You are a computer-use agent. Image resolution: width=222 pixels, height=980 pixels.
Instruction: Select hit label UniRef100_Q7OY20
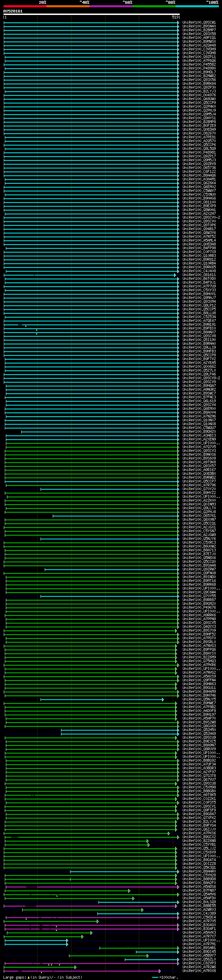(199, 489)
